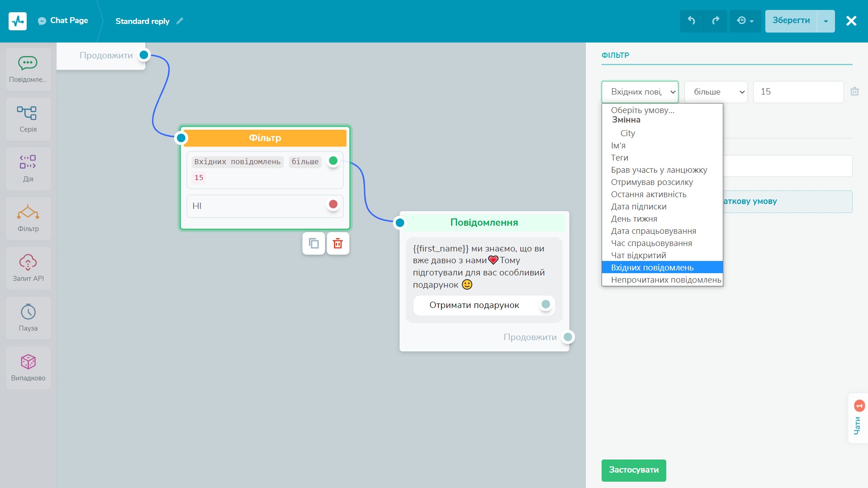Select Дата підписки option
Screen dimensions: 868x488
pyautogui.click(x=662, y=207)
